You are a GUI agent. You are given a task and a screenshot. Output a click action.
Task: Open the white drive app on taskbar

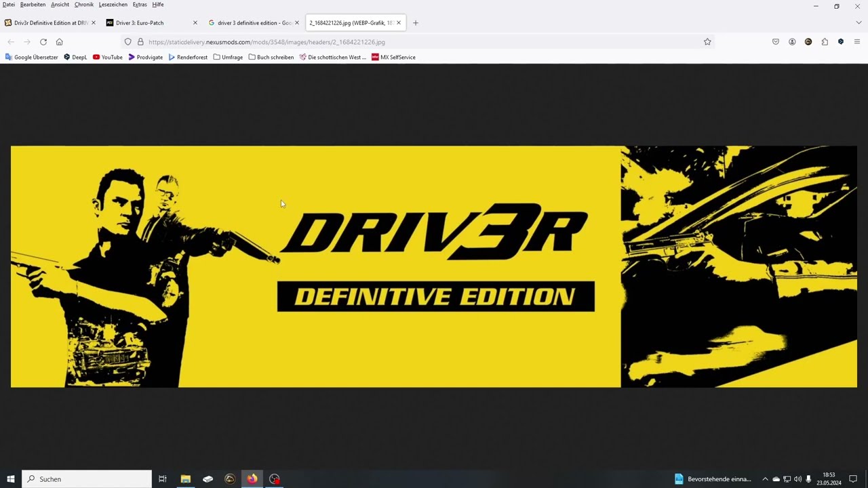coord(208,479)
